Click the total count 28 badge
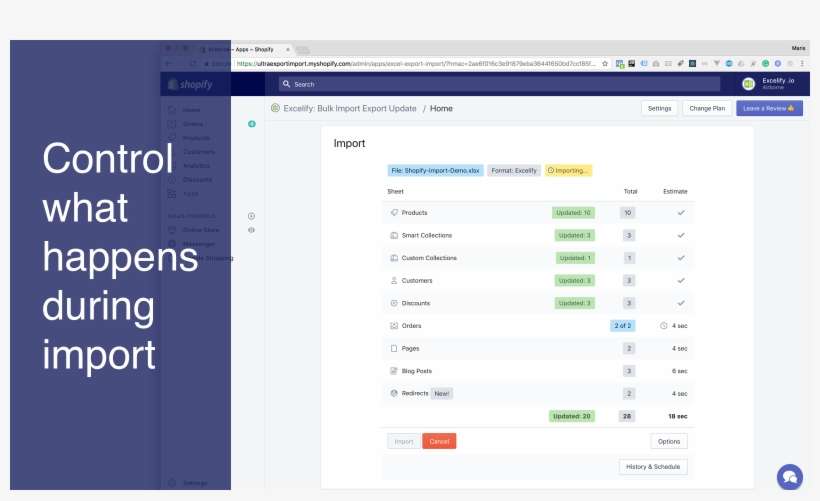The image size is (820, 501). click(x=627, y=416)
